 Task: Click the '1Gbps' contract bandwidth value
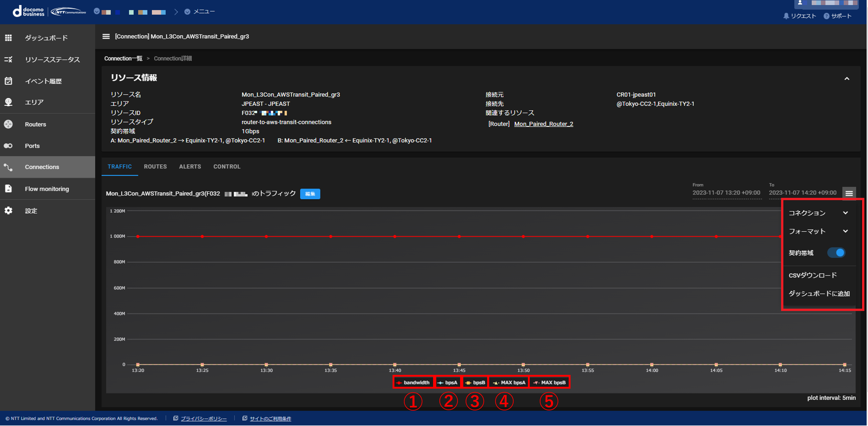(x=250, y=131)
